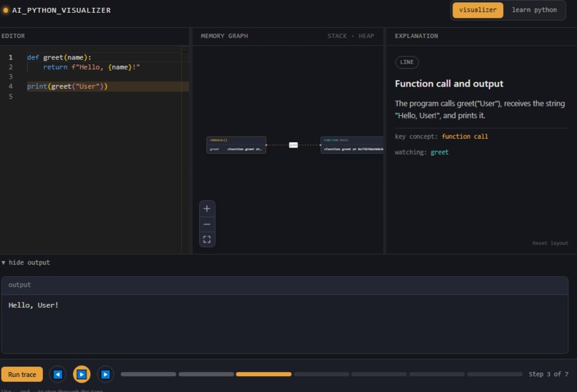The image size is (577, 392).
Task: Click the Run trace button
Action: (22, 374)
